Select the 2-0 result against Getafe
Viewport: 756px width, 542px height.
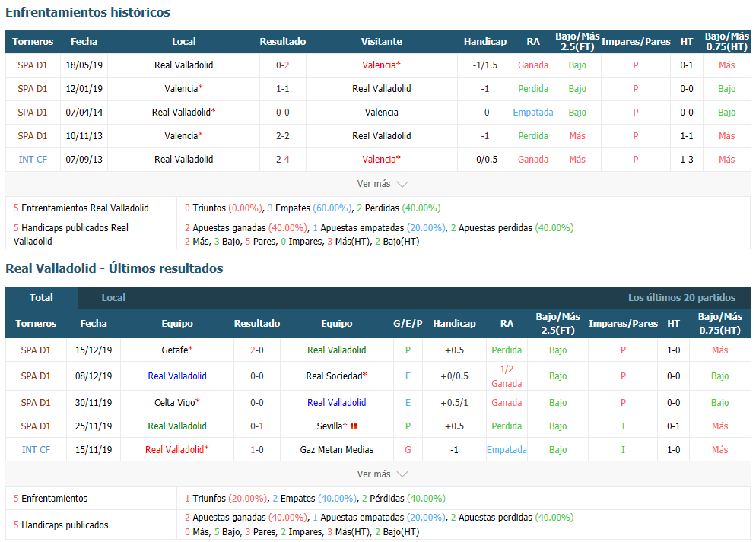[257, 350]
